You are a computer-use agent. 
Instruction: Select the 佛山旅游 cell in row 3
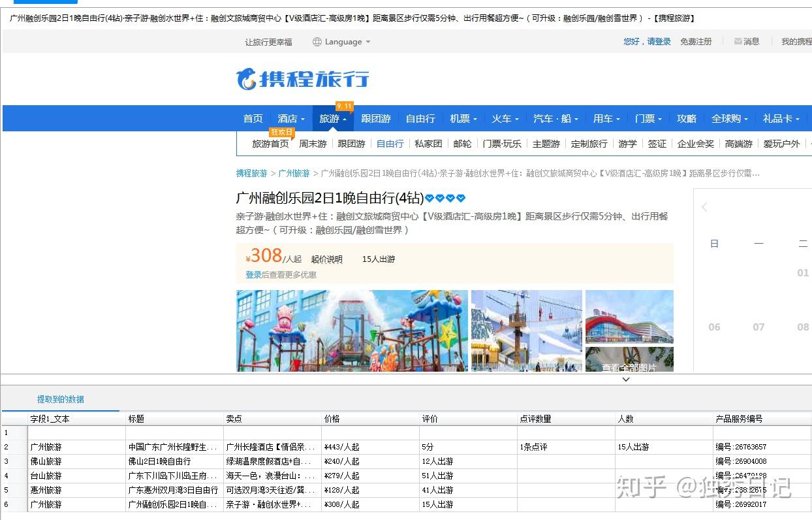coord(76,461)
